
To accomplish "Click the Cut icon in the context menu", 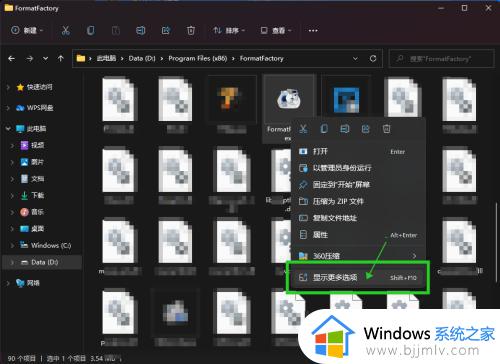I will coord(303,129).
